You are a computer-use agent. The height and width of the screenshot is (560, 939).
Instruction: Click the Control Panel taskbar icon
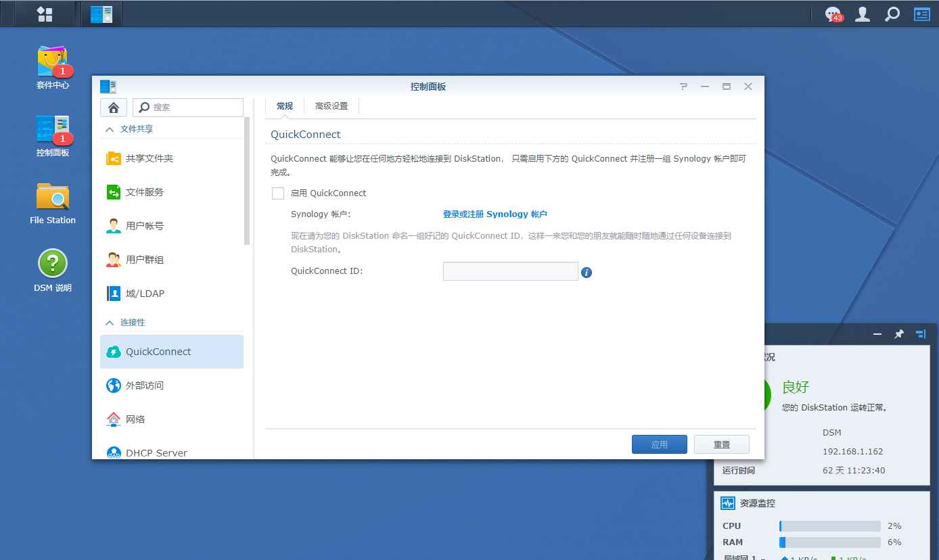coord(101,14)
